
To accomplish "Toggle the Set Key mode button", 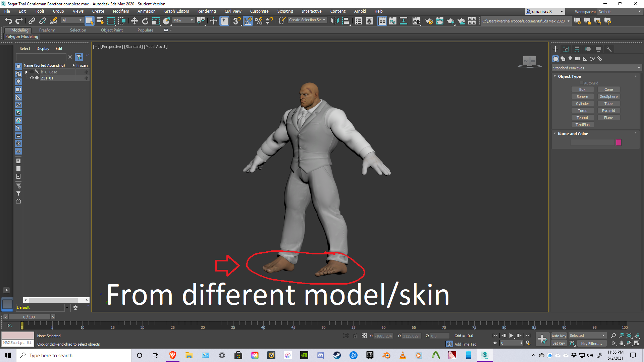I will click(559, 343).
